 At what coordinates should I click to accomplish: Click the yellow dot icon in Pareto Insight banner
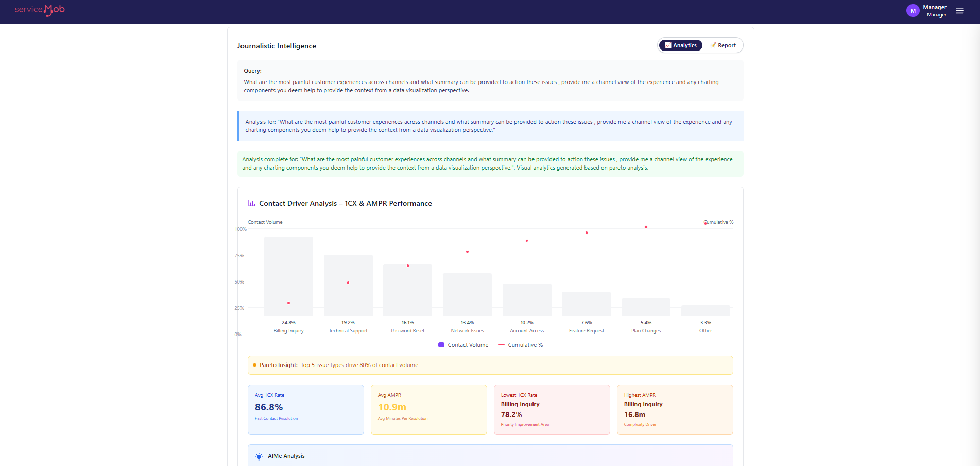(255, 365)
